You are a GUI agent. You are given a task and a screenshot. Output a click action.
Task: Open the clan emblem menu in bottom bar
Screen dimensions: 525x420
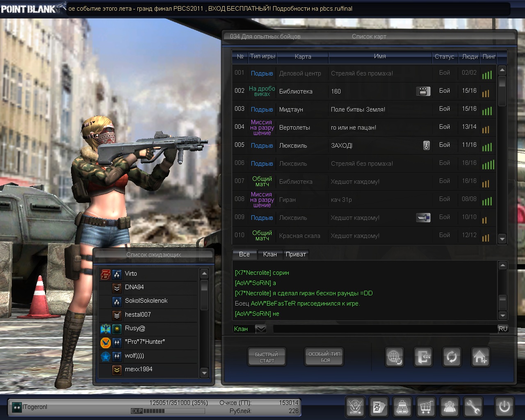[x=355, y=407]
